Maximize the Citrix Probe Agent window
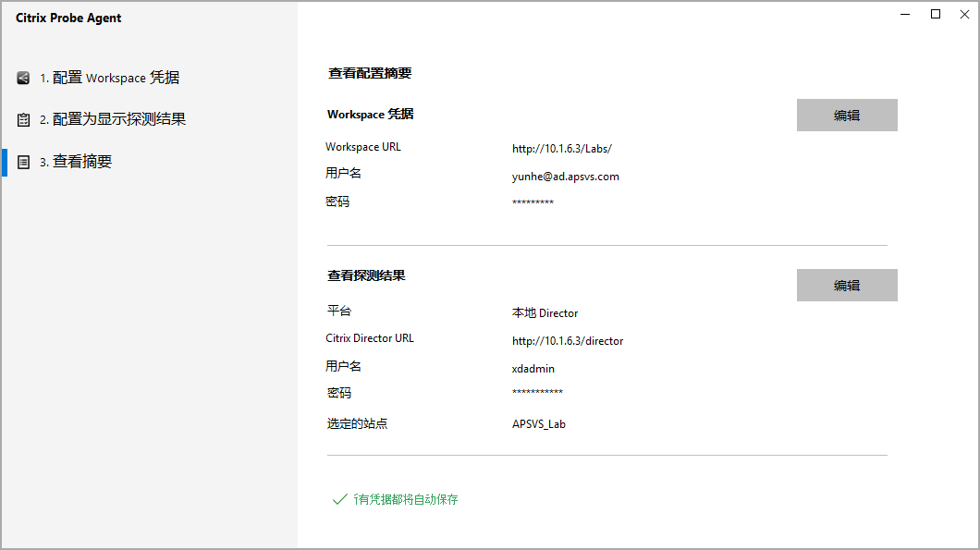 (936, 14)
